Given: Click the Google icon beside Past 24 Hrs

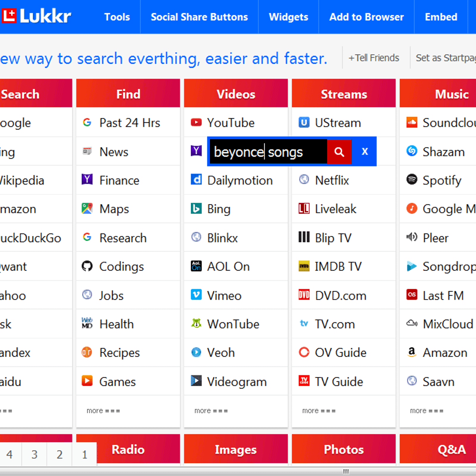Looking at the screenshot, I should (x=87, y=122).
